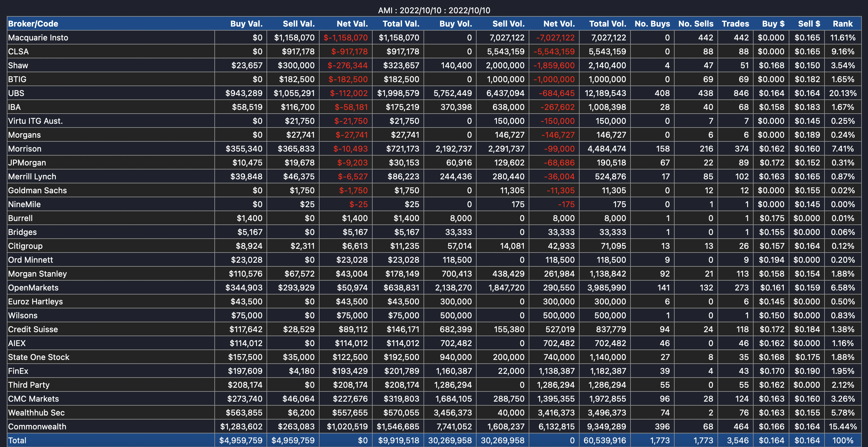
Task: Click the UBS broker name
Action: click(16, 93)
